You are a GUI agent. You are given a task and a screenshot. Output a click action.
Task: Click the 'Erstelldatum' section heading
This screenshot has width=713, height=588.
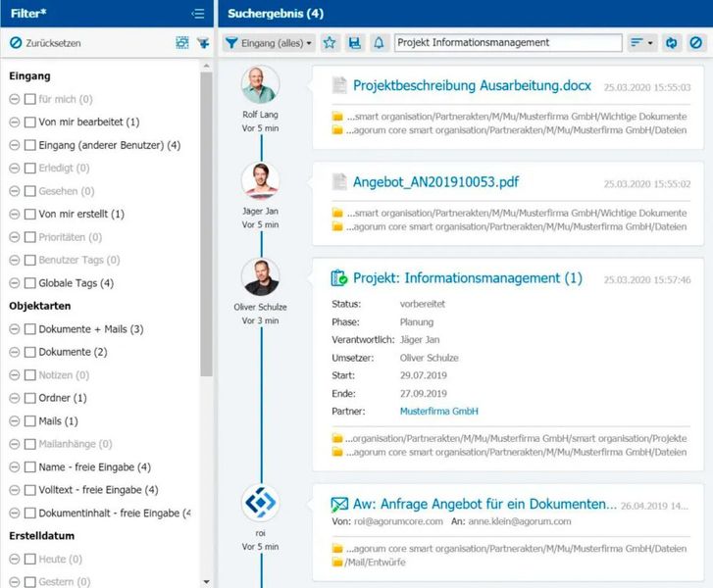(x=42, y=536)
